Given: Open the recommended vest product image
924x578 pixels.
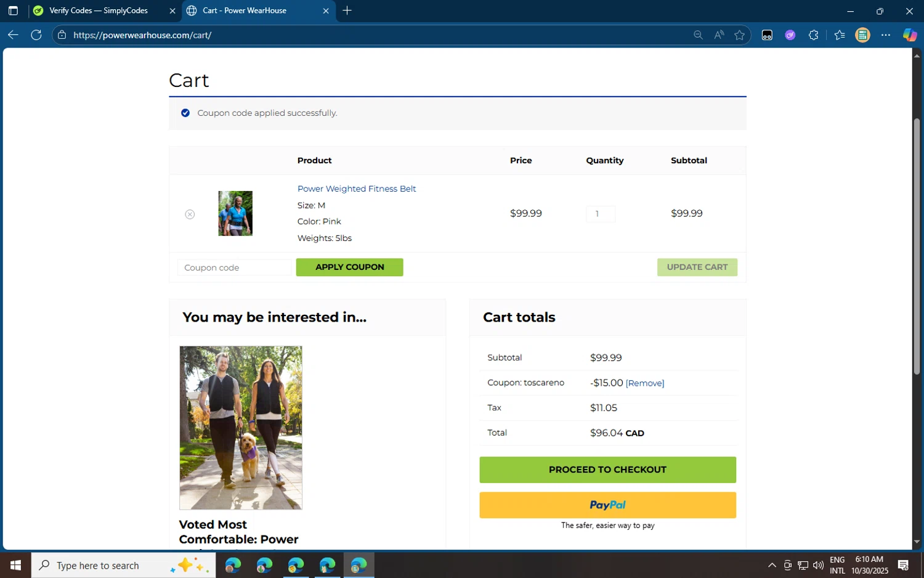Looking at the screenshot, I should pyautogui.click(x=241, y=428).
